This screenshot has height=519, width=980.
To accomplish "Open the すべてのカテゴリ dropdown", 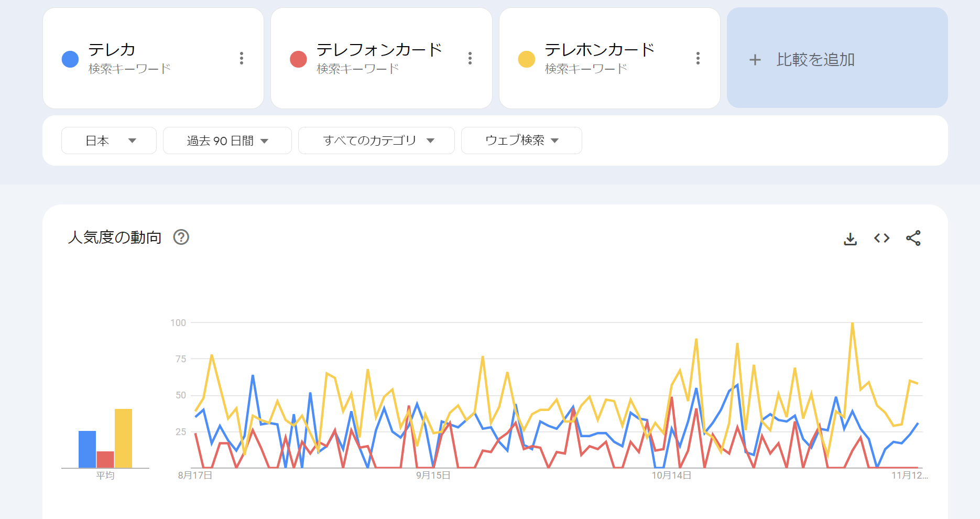I will [376, 140].
